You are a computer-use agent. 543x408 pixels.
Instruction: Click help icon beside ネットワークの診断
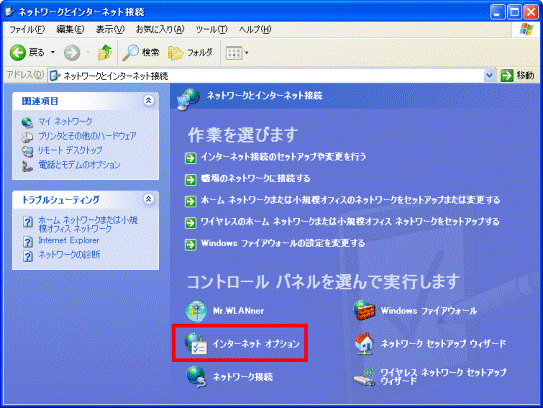[28, 256]
